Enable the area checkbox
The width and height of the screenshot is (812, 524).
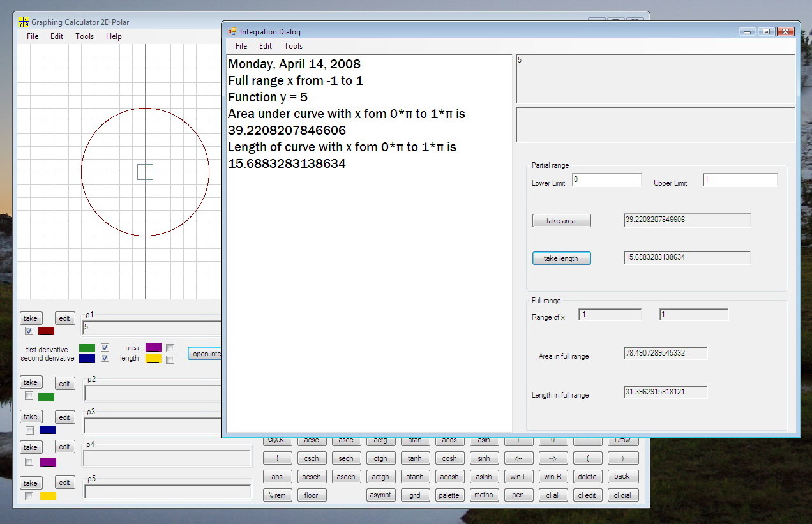(x=170, y=348)
